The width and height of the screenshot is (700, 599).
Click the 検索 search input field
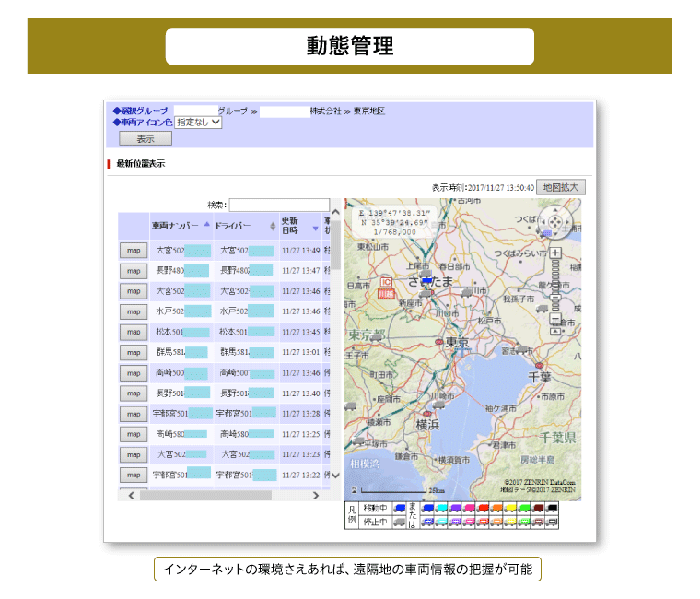pos(279,205)
